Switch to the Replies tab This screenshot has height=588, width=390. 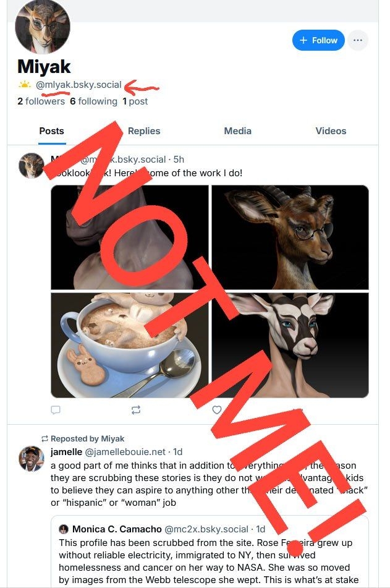[143, 131]
